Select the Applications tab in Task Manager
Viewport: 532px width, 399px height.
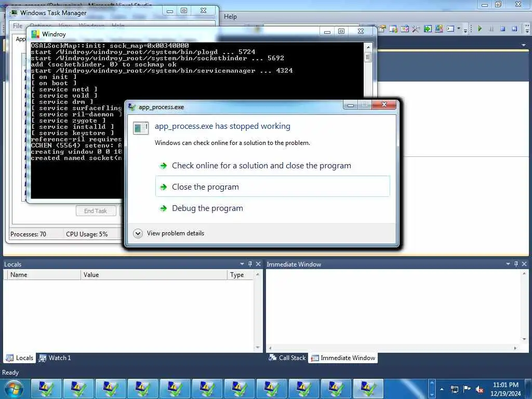click(20, 39)
